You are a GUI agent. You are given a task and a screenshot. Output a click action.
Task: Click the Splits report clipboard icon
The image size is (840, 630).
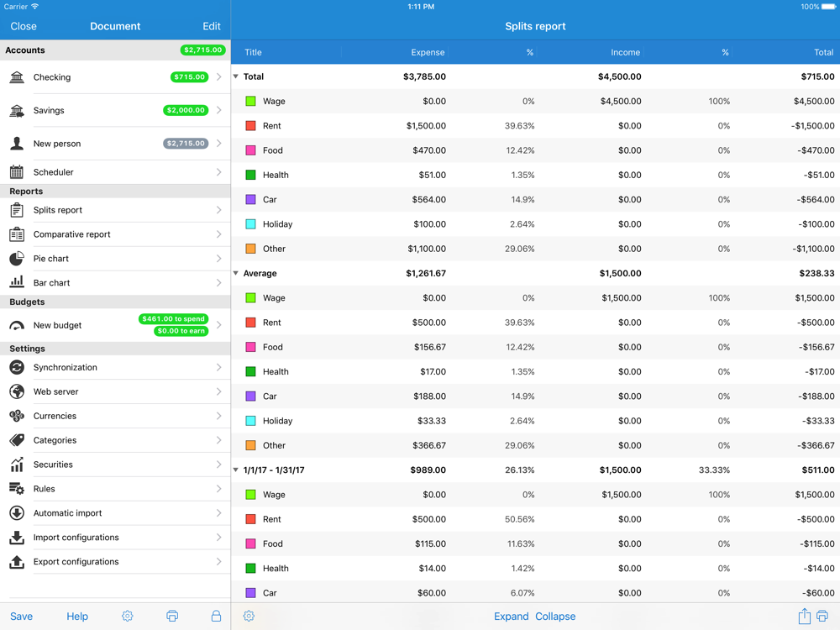click(x=17, y=210)
